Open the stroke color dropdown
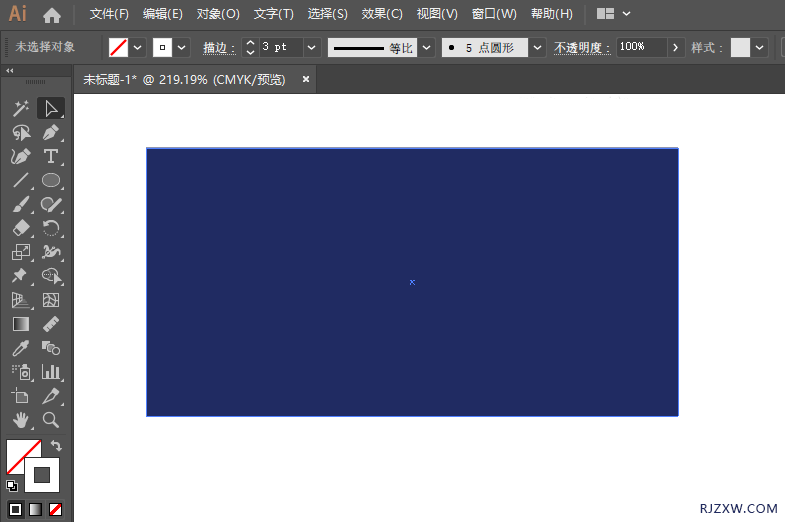 tap(182, 48)
